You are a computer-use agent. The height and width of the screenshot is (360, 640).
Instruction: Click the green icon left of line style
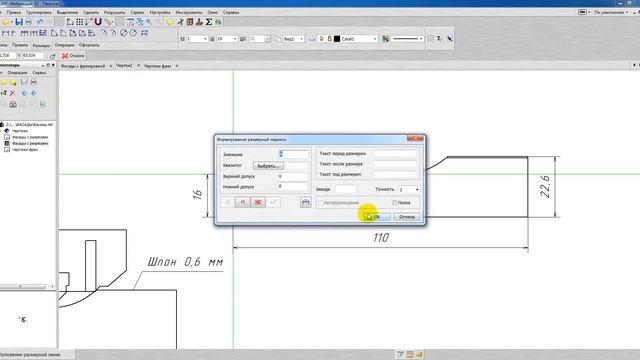[385, 39]
